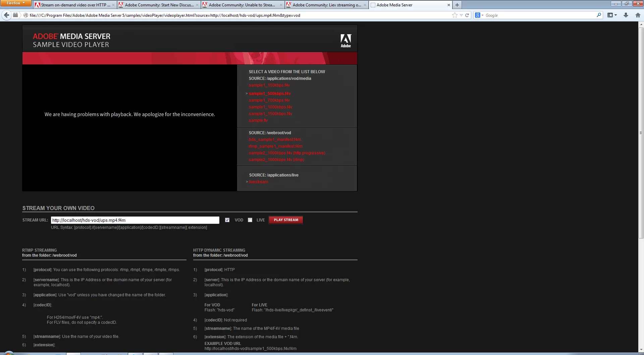
Task: Click the 'STREAM YOUR OWN VIDEO' heading
Action: tap(58, 208)
